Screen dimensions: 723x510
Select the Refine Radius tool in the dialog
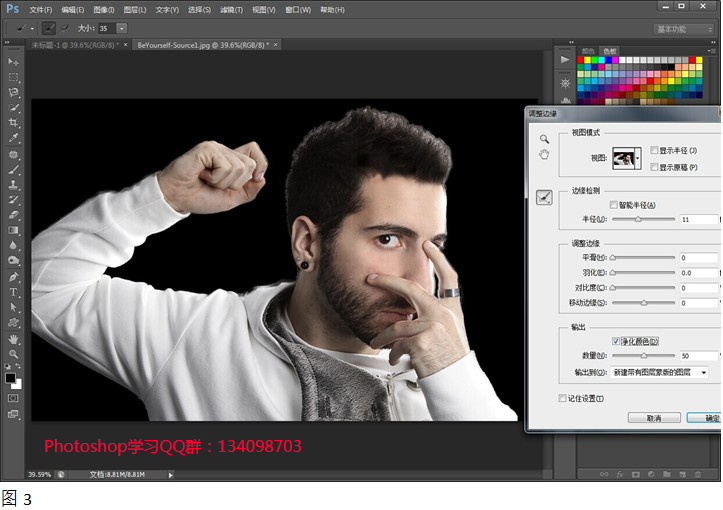pos(544,198)
